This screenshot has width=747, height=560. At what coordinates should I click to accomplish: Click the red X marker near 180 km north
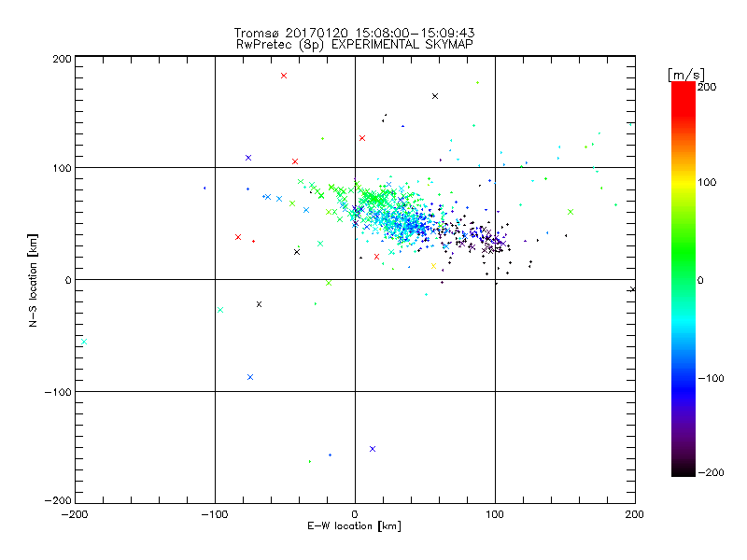coord(284,76)
